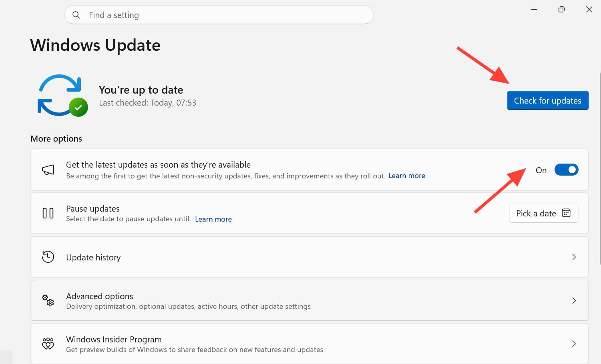
Task: Open the Update history row label
Action: (x=93, y=258)
